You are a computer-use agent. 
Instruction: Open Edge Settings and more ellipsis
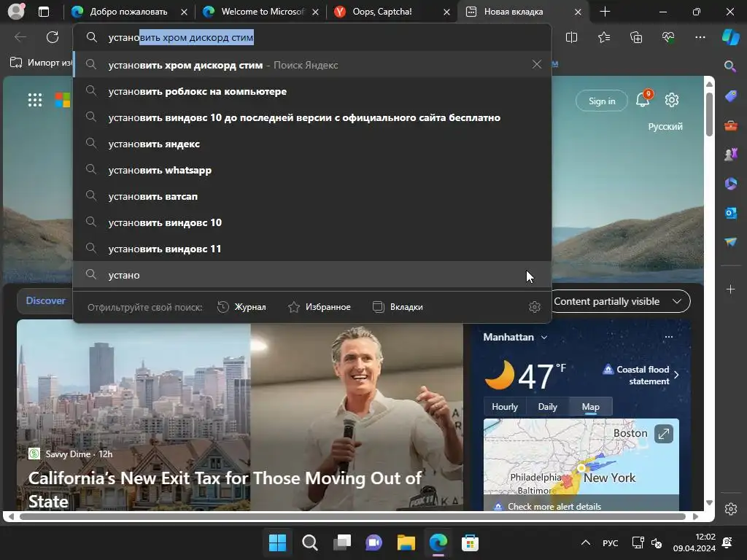[x=700, y=37]
